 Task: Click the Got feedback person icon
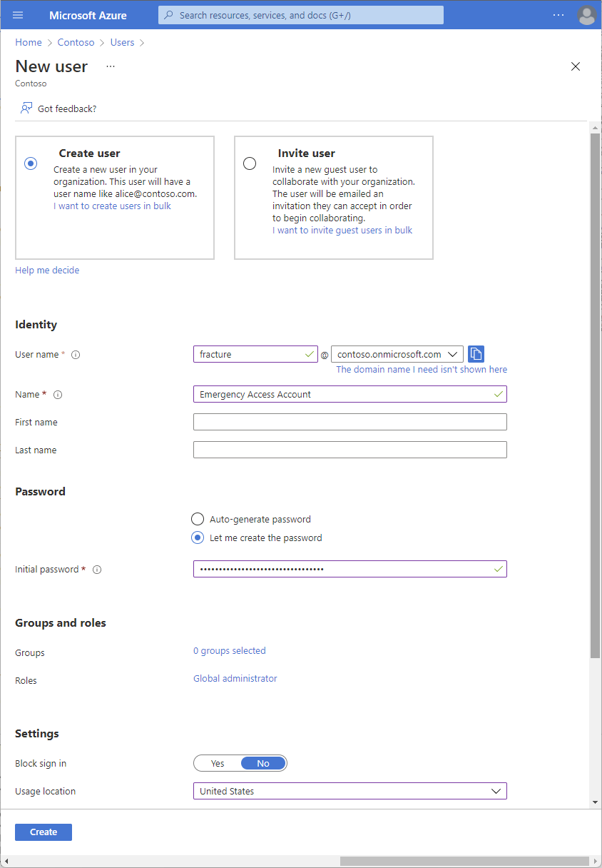tap(26, 108)
